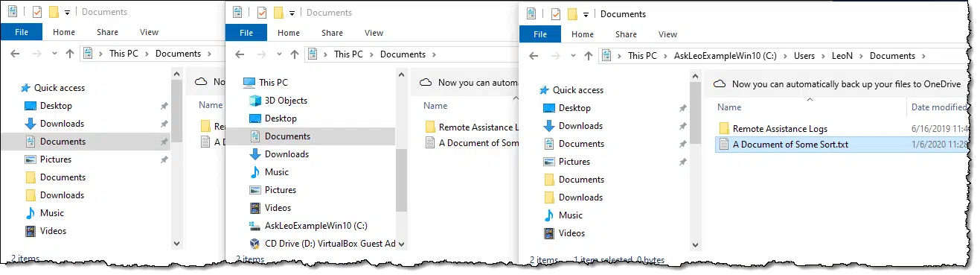980x275 pixels.
Task: Select Remote Assistance Logs folder in right window
Action: (780, 129)
